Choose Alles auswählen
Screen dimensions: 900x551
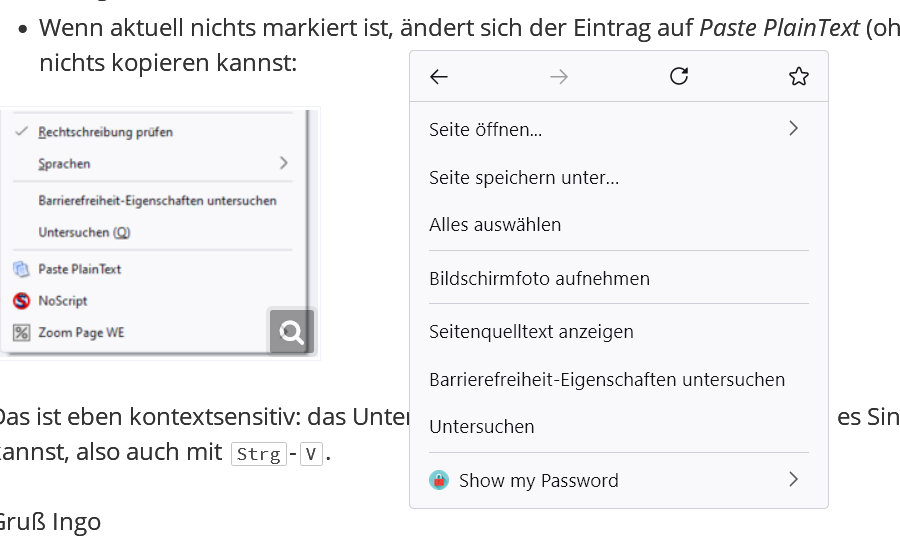tap(495, 225)
